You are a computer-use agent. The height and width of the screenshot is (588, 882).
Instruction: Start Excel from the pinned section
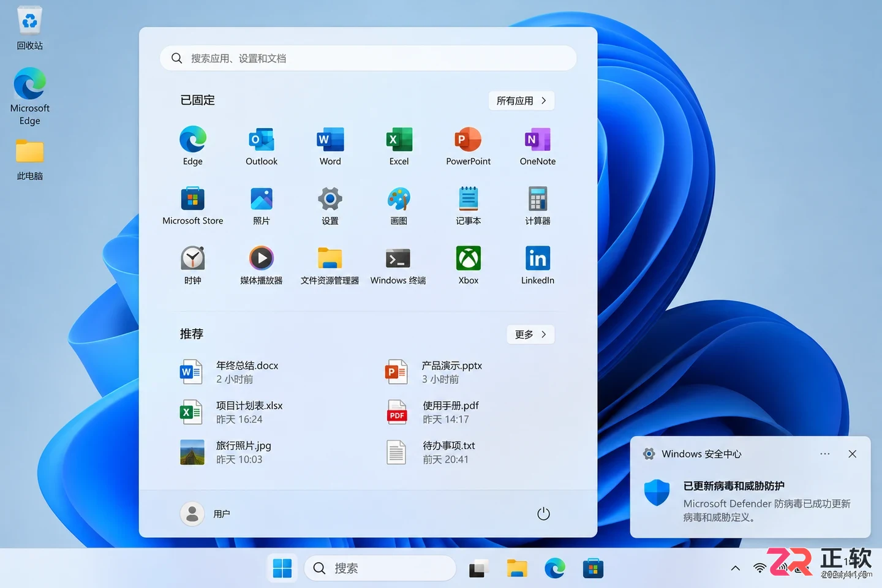(x=399, y=146)
